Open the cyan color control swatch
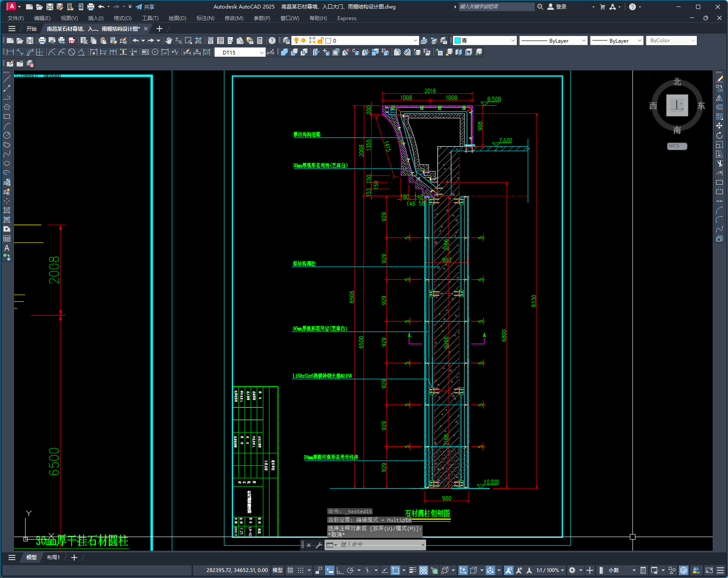This screenshot has height=578, width=728. click(484, 41)
